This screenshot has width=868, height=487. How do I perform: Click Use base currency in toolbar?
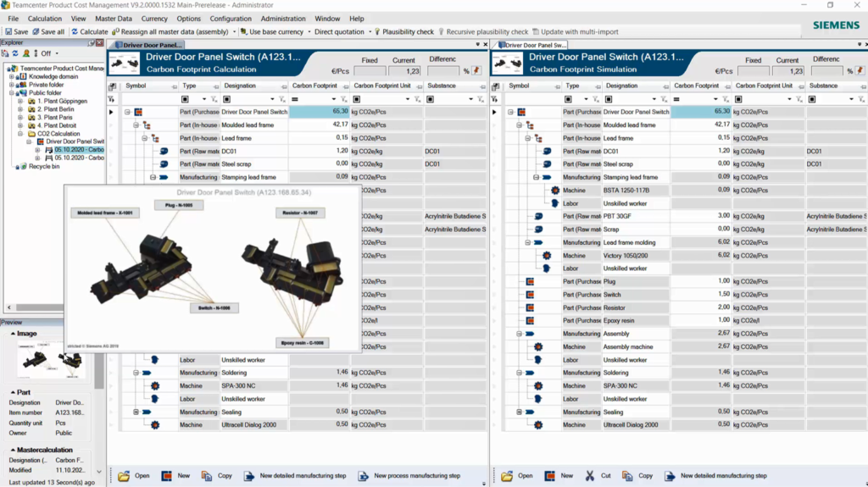click(272, 31)
